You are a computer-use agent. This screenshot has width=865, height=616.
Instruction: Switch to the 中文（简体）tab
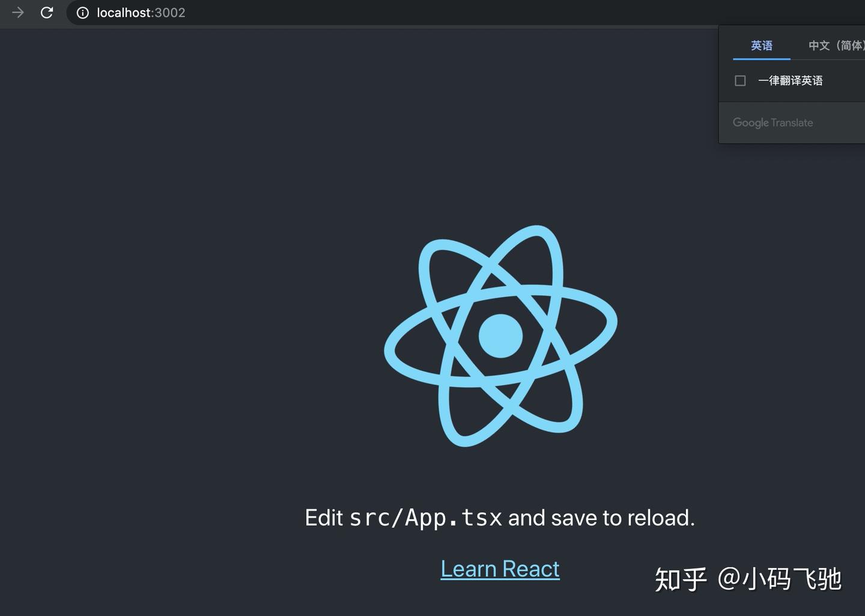(836, 45)
